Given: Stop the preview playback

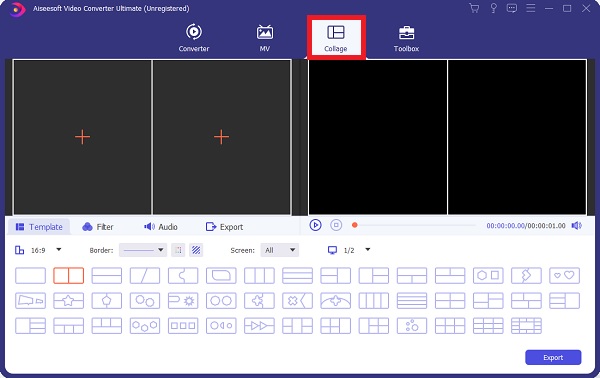Looking at the screenshot, I should (x=336, y=225).
